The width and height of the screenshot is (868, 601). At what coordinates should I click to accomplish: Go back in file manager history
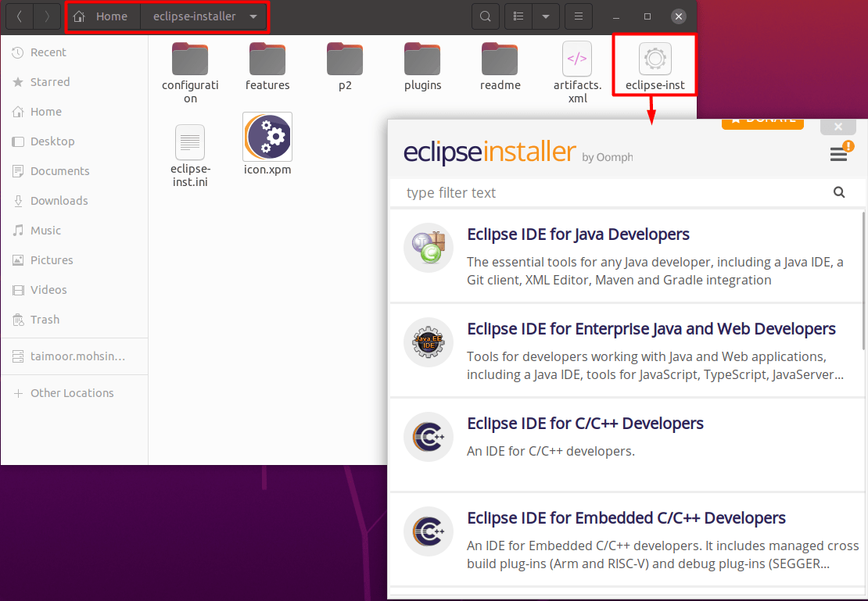(20, 16)
